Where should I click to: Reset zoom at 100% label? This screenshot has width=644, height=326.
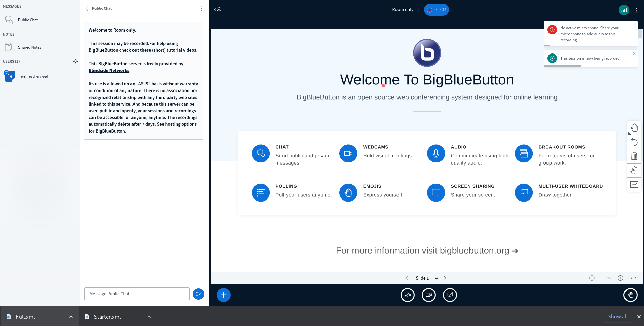(x=606, y=278)
